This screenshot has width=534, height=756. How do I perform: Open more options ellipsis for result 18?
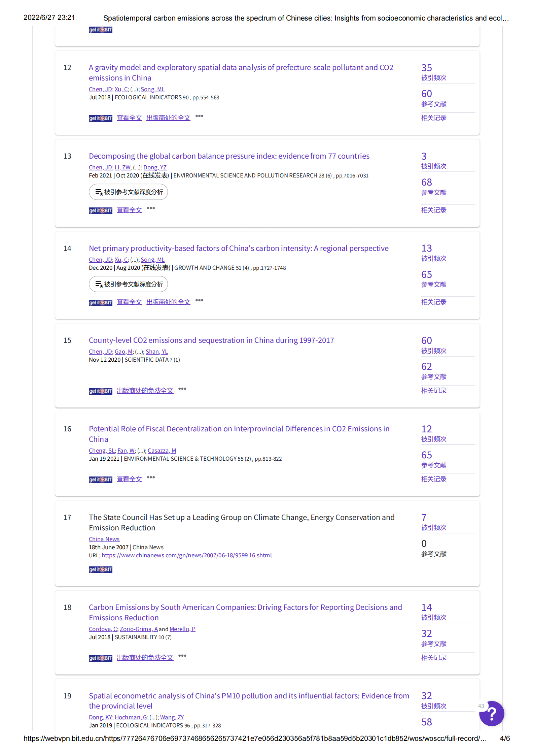click(x=182, y=656)
